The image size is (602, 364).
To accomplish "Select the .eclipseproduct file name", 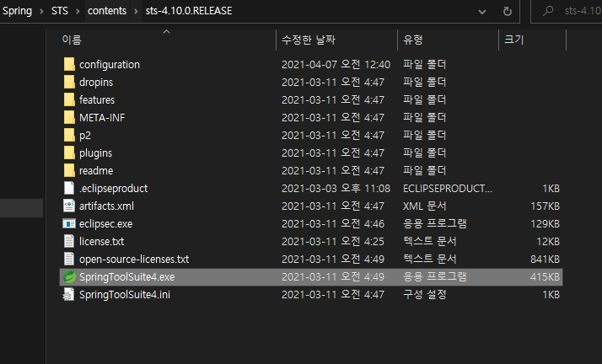I will [113, 189].
